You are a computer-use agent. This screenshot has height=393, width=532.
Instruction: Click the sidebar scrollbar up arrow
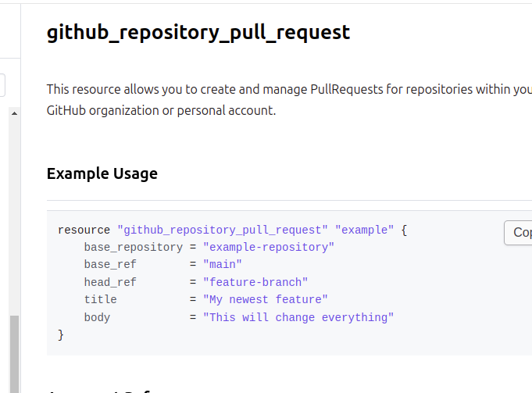[13, 113]
